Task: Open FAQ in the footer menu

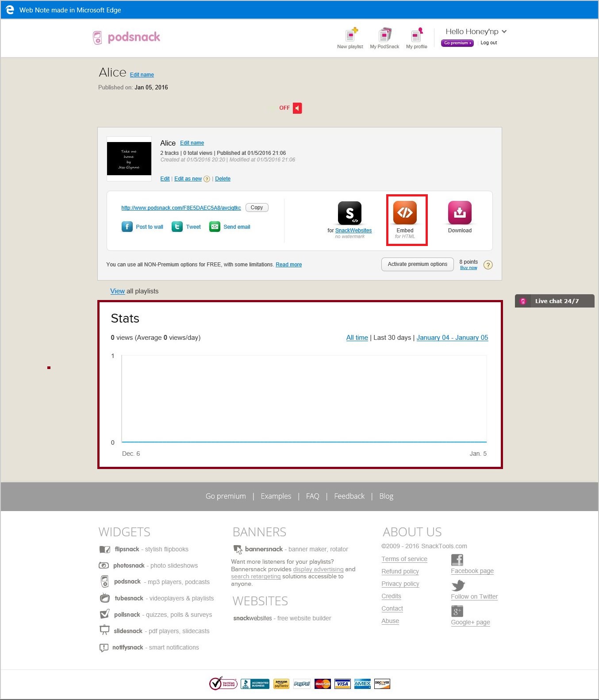Action: pyautogui.click(x=312, y=496)
